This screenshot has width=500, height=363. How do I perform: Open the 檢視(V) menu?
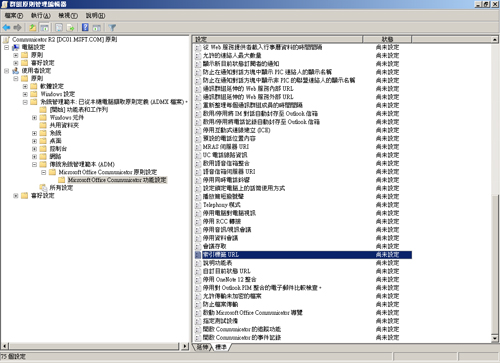coord(68,15)
